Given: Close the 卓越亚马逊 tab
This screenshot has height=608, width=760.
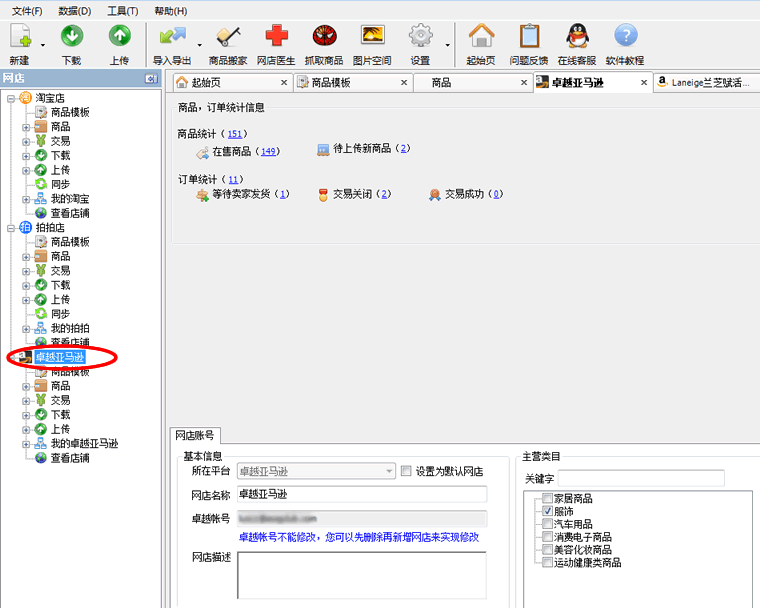Looking at the screenshot, I should click(644, 82).
